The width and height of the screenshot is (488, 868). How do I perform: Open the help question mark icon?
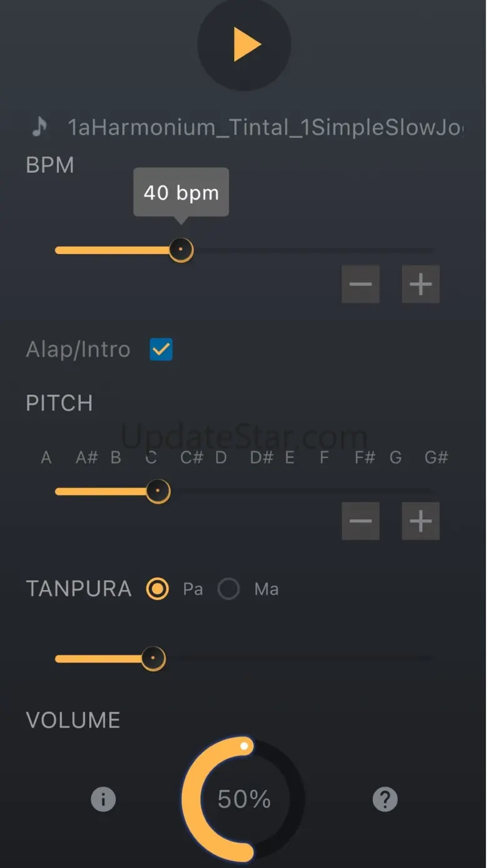[385, 799]
